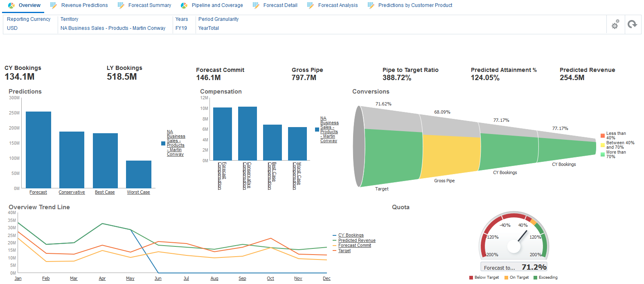The height and width of the screenshot is (284, 644).
Task: Click the Predicted Revenue legend link
Action: point(357,240)
